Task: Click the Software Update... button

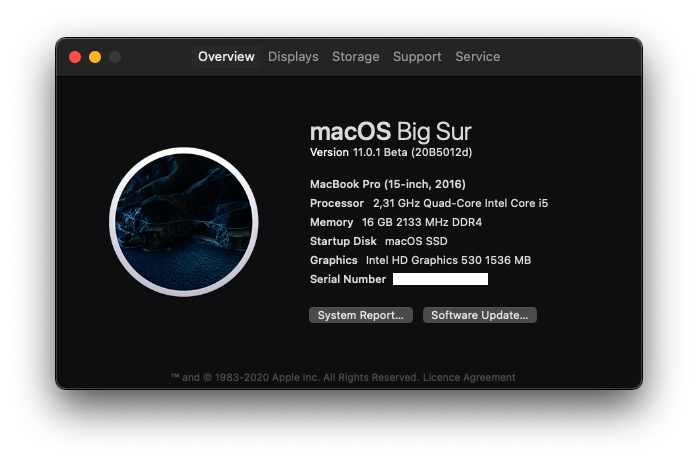Action: [479, 315]
